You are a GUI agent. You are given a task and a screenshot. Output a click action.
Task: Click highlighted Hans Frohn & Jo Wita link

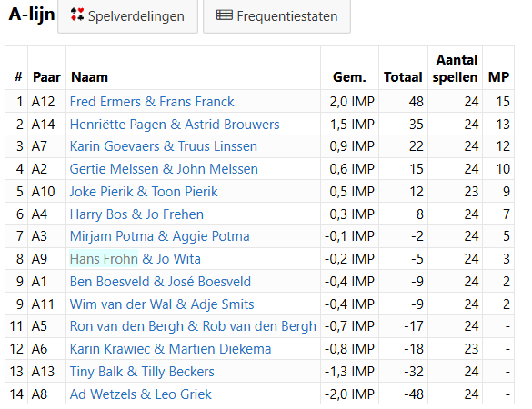135,259
